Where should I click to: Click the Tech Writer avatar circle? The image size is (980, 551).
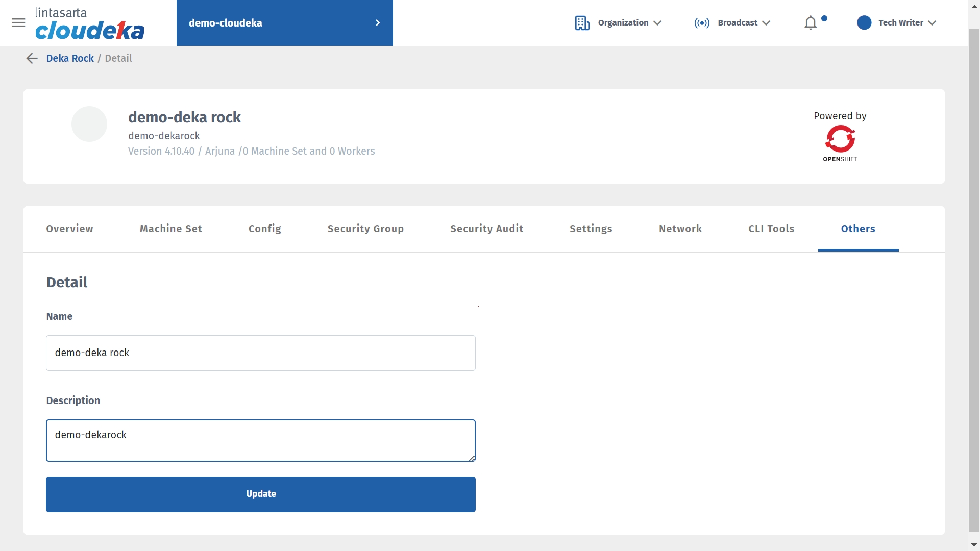click(864, 23)
